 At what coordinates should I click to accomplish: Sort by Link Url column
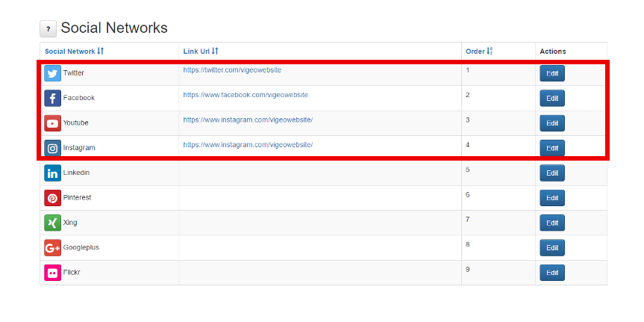(201, 52)
